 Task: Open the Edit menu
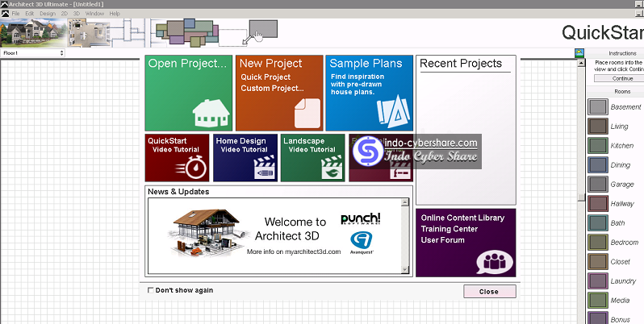[30, 14]
